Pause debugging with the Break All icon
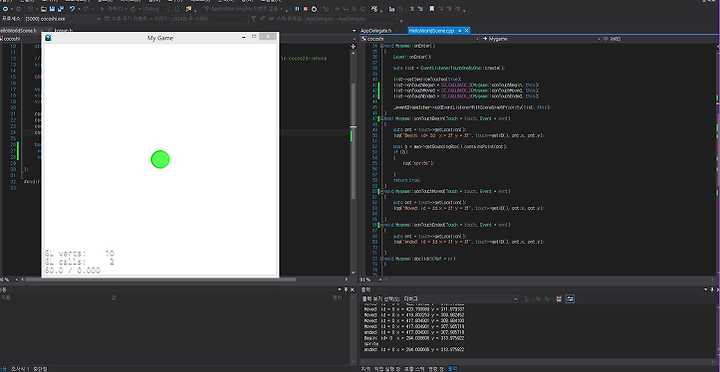720x372 pixels. [x=297, y=9]
